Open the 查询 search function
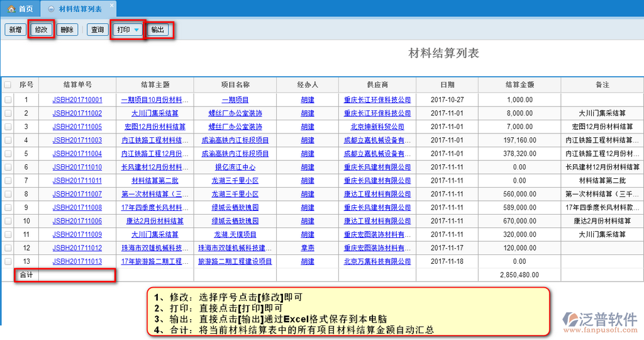644x340 pixels. click(x=97, y=30)
